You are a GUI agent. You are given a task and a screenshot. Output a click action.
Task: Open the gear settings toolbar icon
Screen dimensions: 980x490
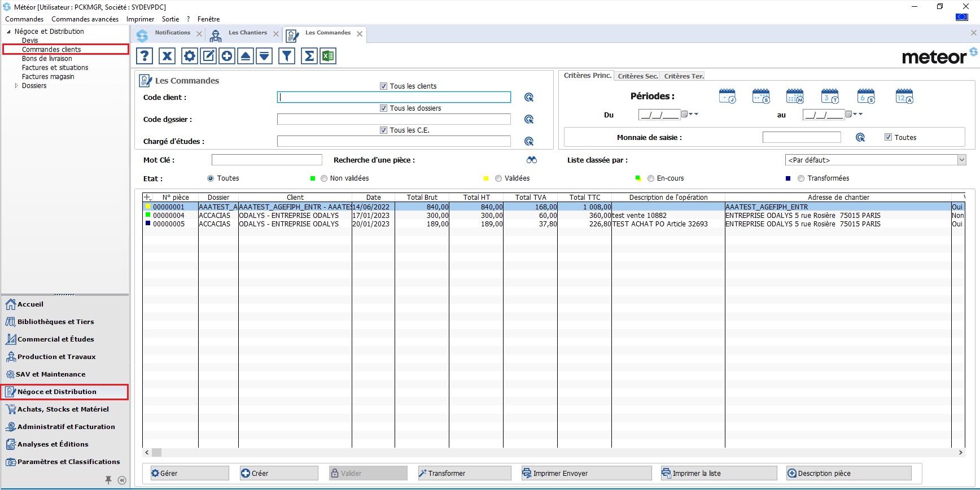190,56
